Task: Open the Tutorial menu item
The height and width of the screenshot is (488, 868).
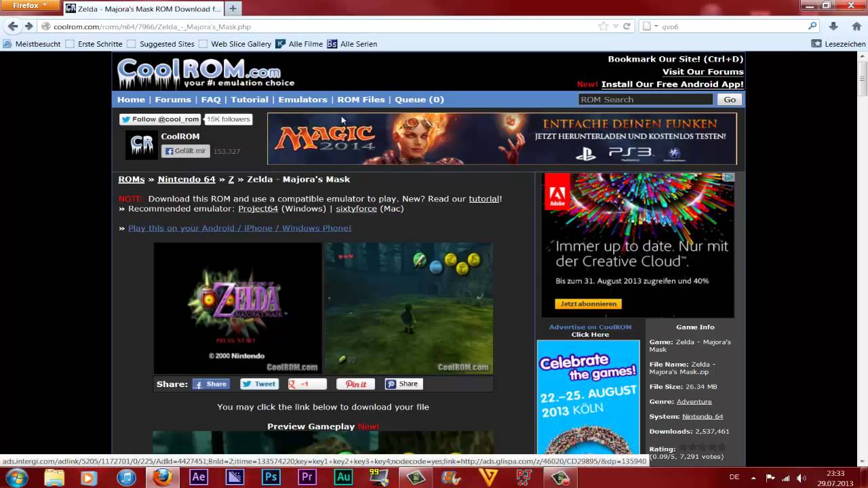Action: 250,100
